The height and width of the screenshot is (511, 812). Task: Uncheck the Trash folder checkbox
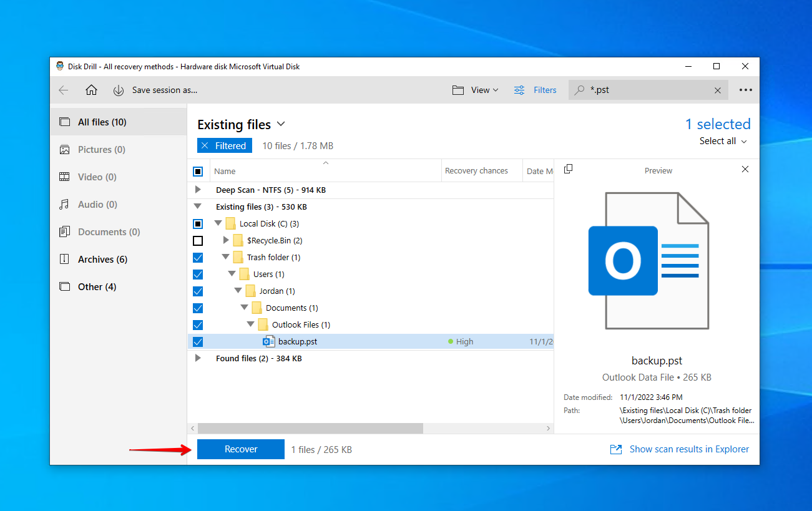coord(198,257)
